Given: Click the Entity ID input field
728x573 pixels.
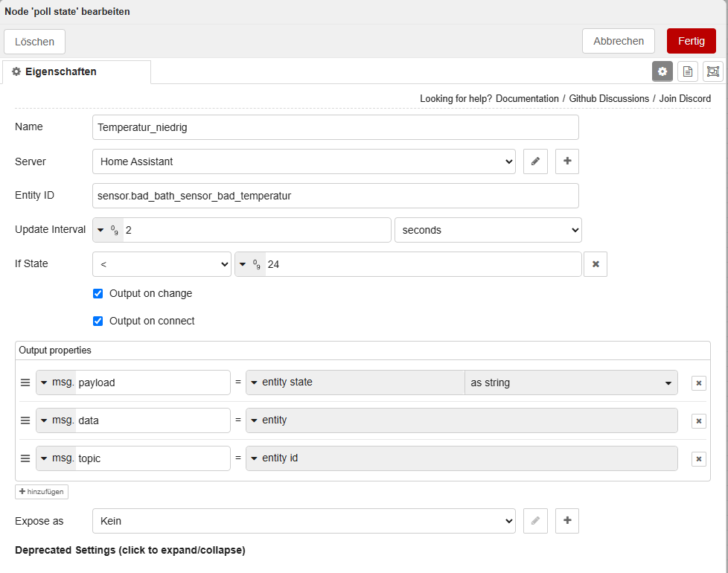Looking at the screenshot, I should (x=335, y=196).
